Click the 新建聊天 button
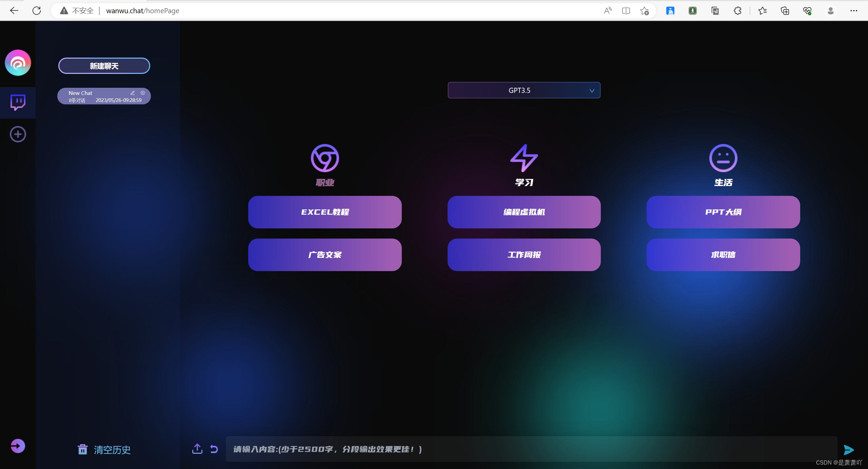Viewport: 868px width, 469px height. pyautogui.click(x=104, y=66)
